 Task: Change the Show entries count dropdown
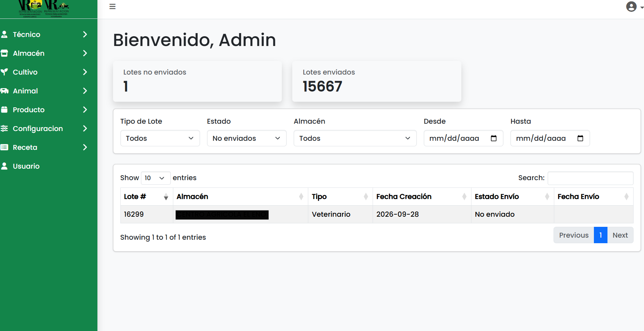click(156, 178)
